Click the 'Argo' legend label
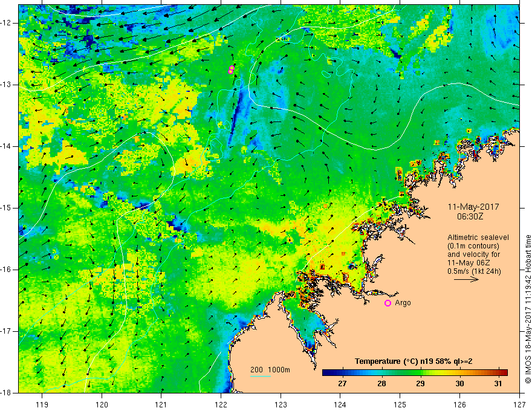This screenshot has height=411, width=532. tap(403, 303)
